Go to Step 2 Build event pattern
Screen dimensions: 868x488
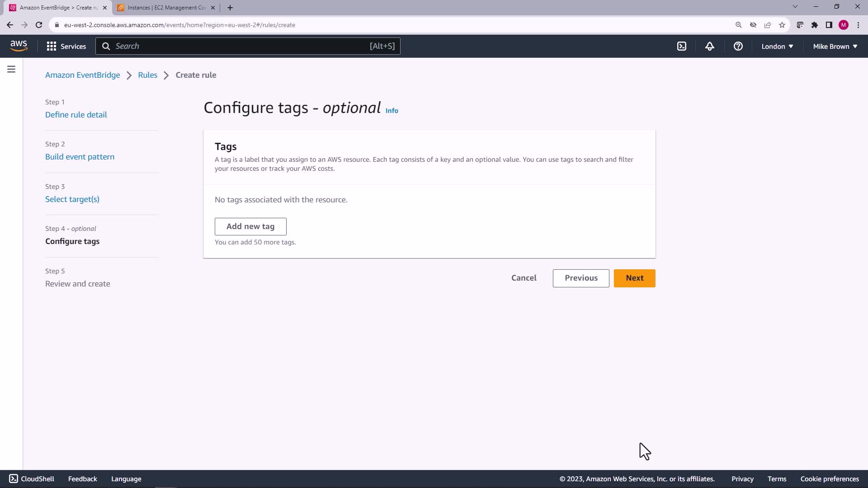click(x=80, y=157)
